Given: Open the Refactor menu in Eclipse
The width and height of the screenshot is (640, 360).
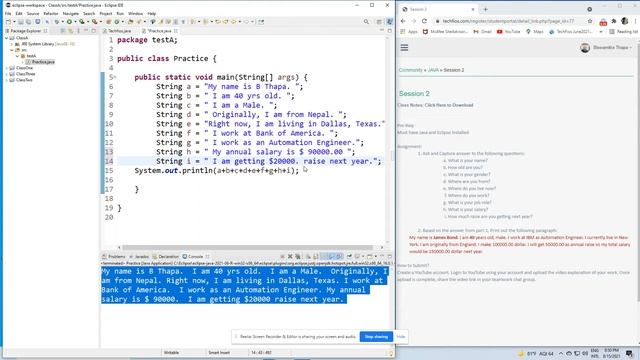Looking at the screenshot, I should coord(51,13).
